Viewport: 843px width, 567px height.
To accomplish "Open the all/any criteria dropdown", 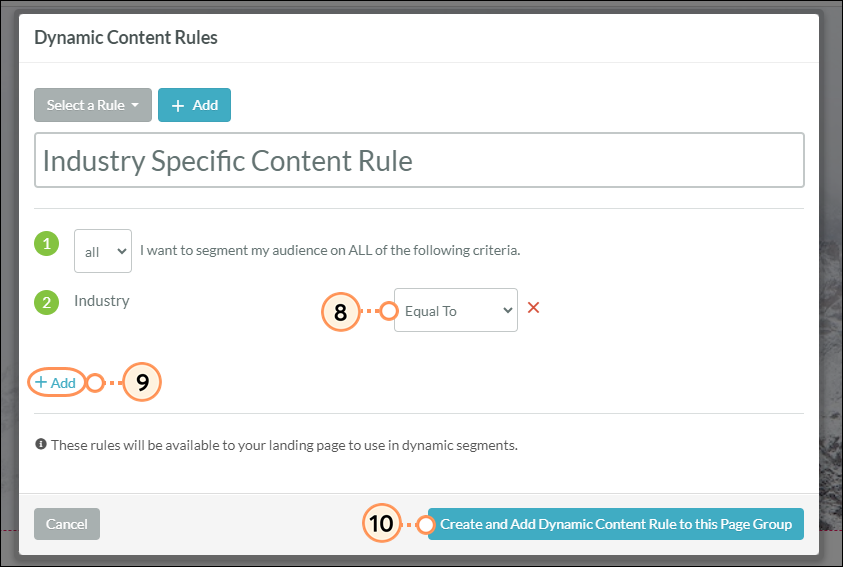I will click(x=103, y=251).
